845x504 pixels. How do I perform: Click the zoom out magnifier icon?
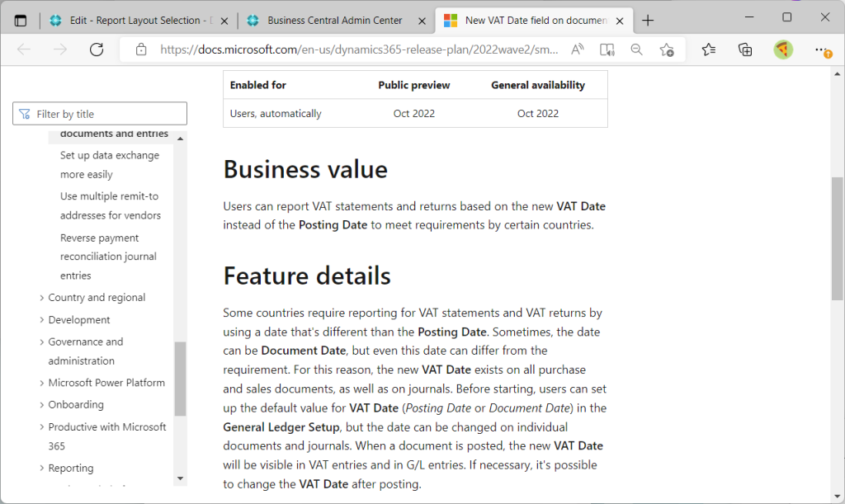[636, 50]
